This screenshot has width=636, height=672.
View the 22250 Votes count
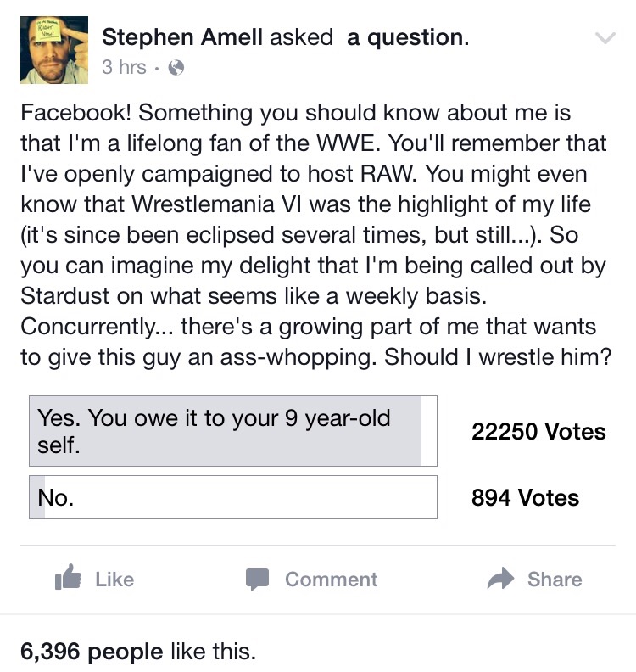pos(538,432)
